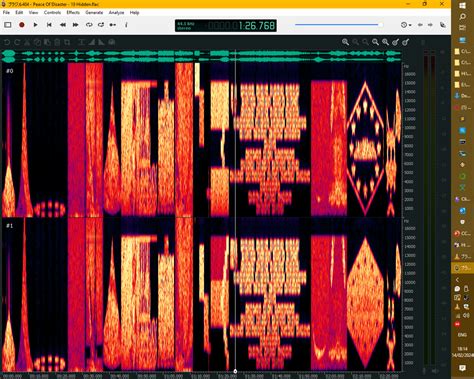Image resolution: width=474 pixels, height=379 pixels.
Task: Rewind the playback position
Action: [x=62, y=25]
